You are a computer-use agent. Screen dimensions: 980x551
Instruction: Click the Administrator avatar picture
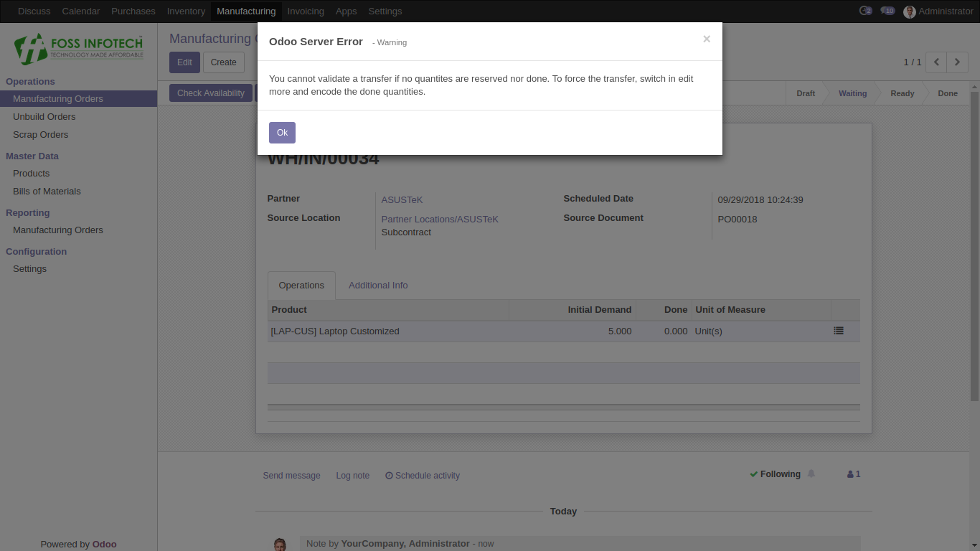tap(910, 11)
